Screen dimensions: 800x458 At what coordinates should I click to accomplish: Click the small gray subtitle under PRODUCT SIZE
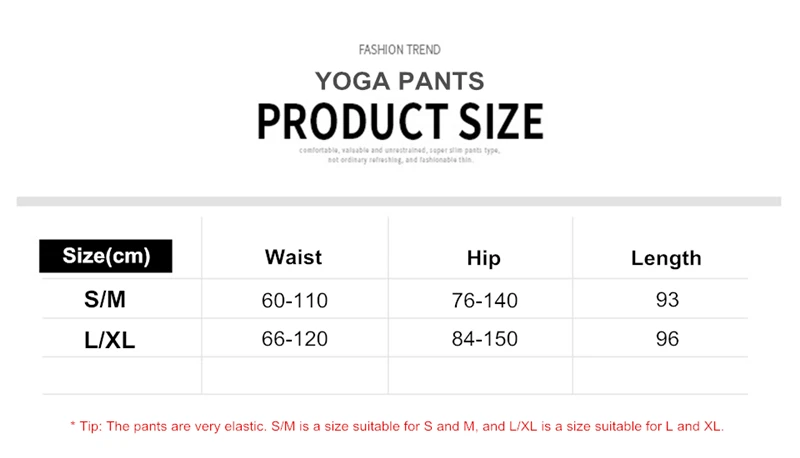[399, 154]
